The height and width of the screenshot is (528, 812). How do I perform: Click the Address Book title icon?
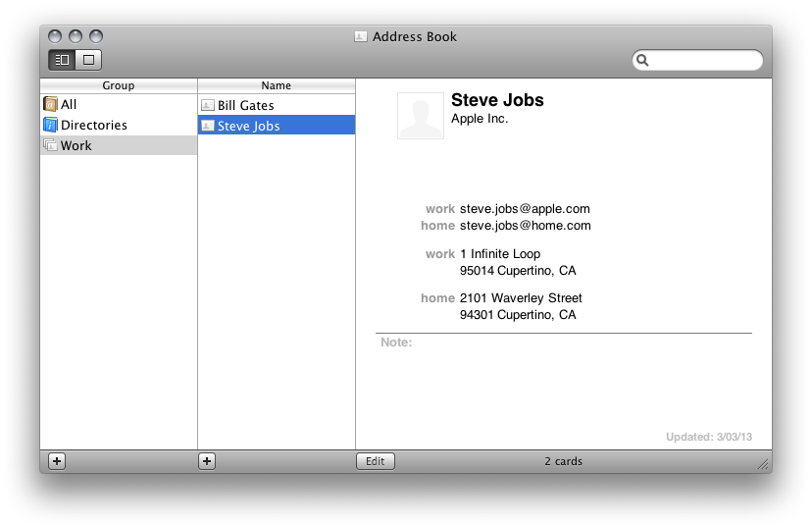point(361,36)
